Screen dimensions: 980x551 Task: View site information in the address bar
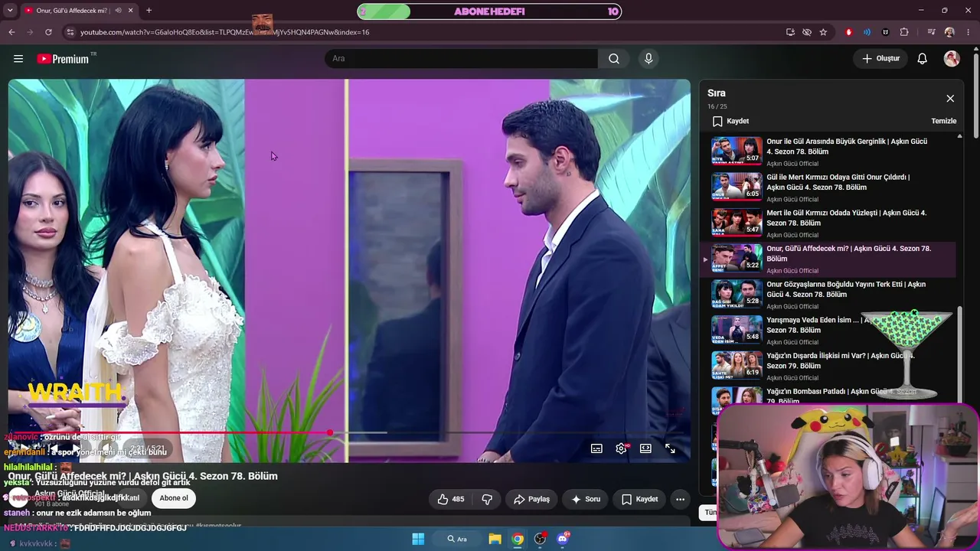point(70,32)
